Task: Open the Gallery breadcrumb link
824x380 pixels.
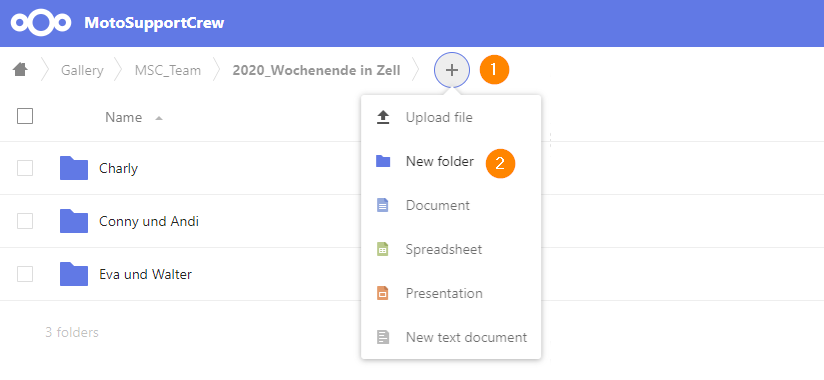Action: pyautogui.click(x=82, y=70)
